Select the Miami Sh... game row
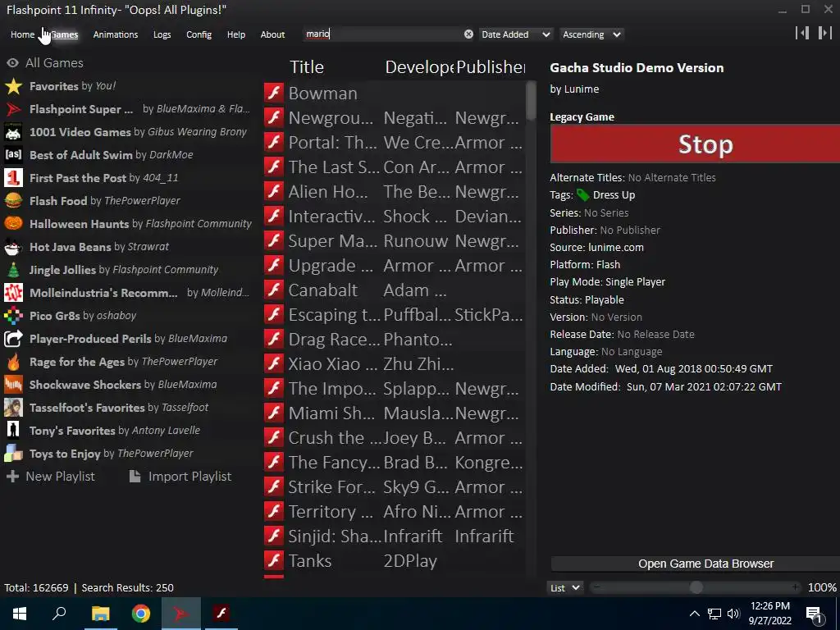Image resolution: width=840 pixels, height=630 pixels. click(x=394, y=413)
